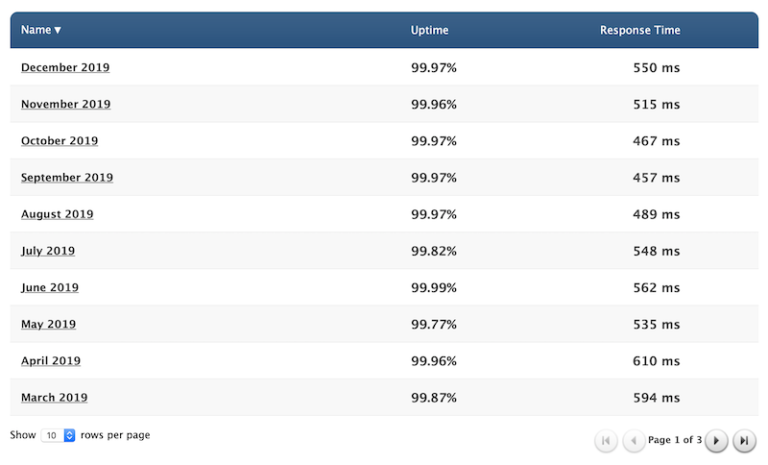
Task: Jump to the last page
Action: tap(743, 440)
